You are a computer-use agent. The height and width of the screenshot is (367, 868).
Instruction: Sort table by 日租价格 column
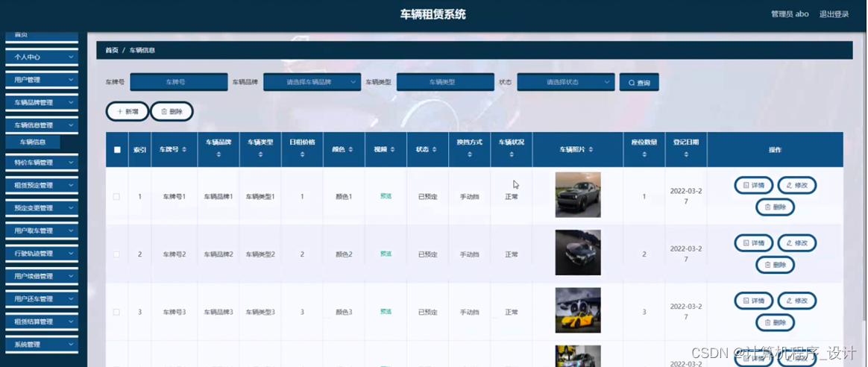(x=302, y=155)
